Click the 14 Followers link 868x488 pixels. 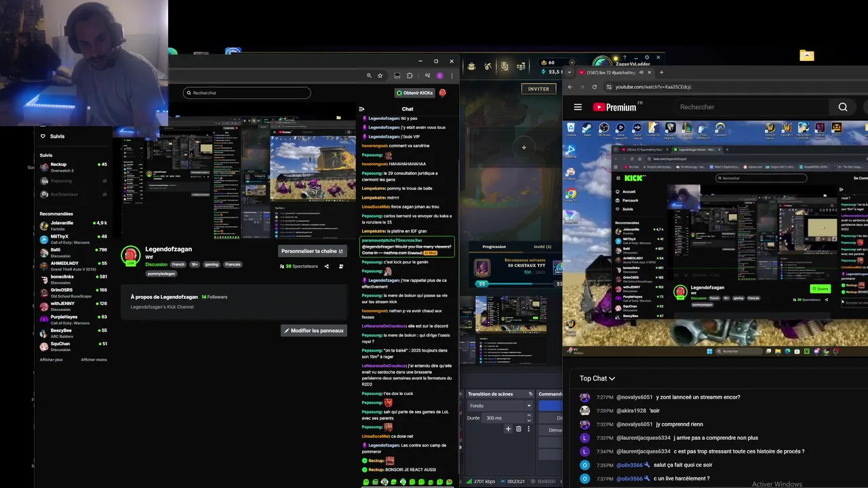(x=214, y=297)
